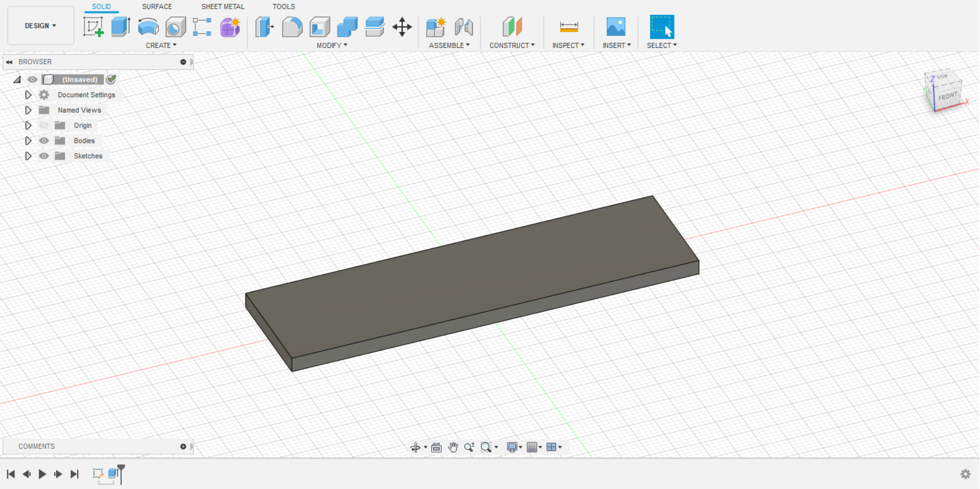Switch to the SURFACE tab
This screenshot has width=980, height=489.
pos(157,7)
